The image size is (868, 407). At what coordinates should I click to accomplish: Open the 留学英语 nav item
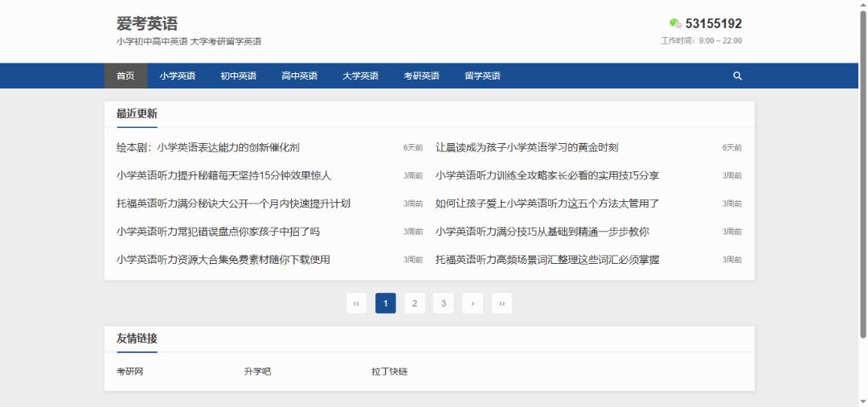coord(482,76)
